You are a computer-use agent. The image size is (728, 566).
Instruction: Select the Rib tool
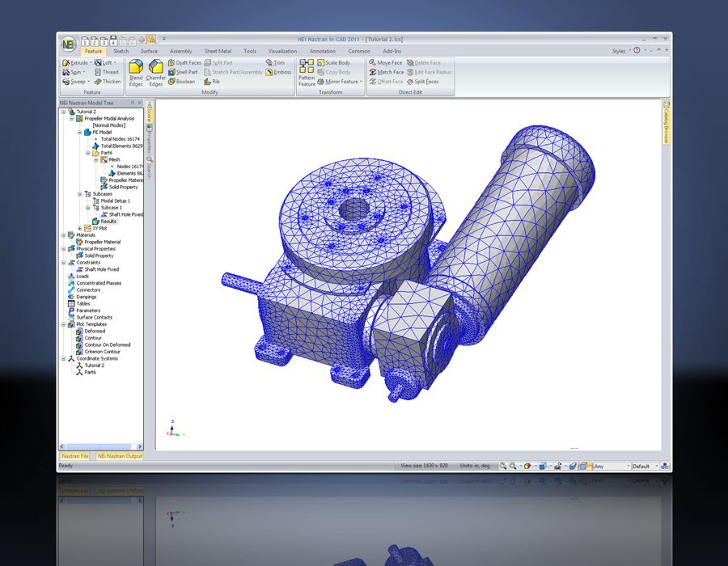(x=212, y=82)
